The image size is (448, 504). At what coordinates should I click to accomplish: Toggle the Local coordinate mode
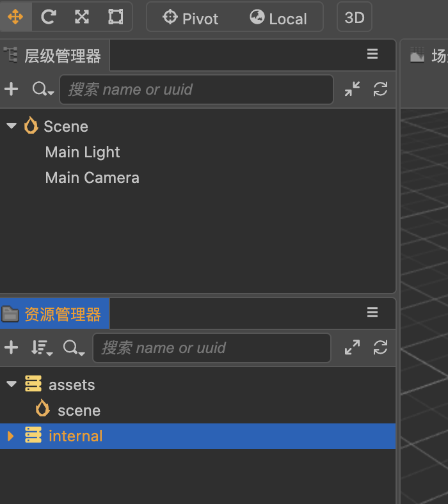pos(278,18)
